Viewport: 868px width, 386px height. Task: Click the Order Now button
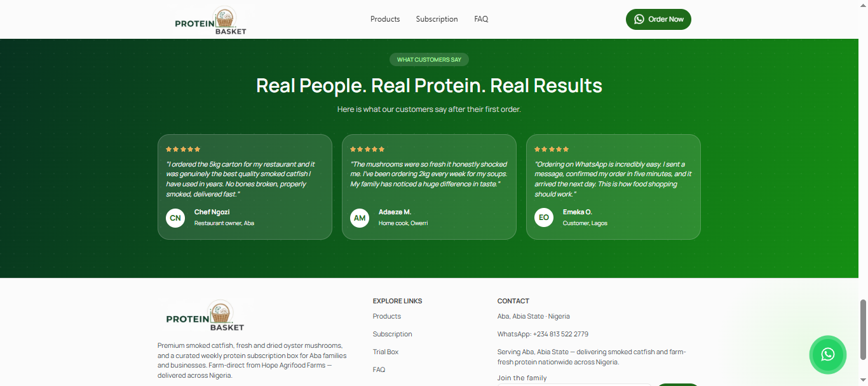click(658, 19)
